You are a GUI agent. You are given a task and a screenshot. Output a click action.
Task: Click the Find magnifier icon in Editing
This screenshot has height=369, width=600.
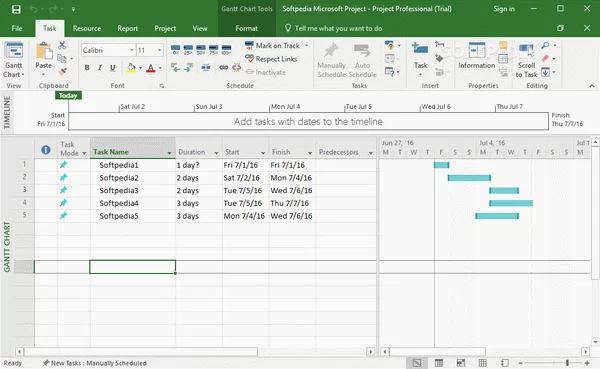(x=545, y=45)
